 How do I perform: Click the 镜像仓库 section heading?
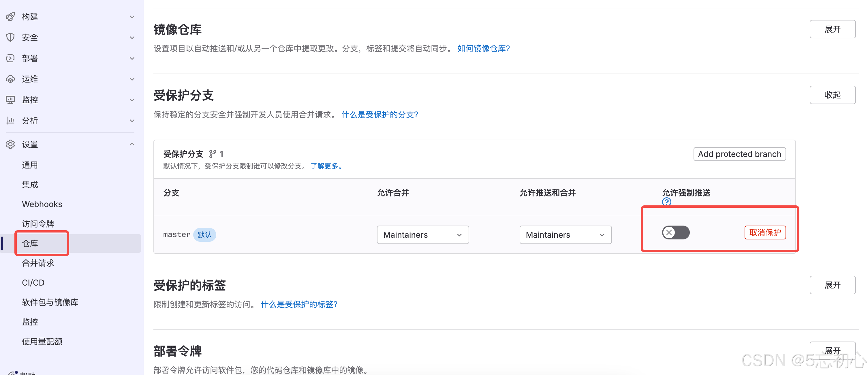click(x=178, y=30)
